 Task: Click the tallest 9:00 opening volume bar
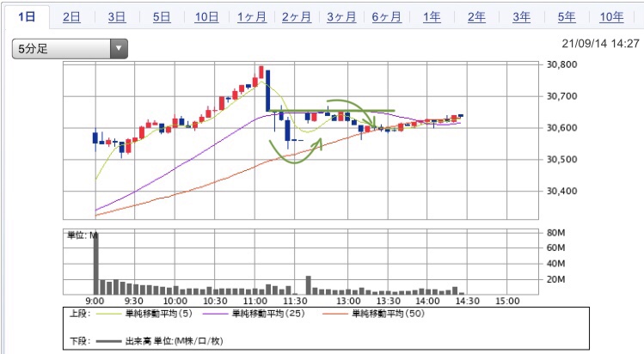pyautogui.click(x=95, y=263)
